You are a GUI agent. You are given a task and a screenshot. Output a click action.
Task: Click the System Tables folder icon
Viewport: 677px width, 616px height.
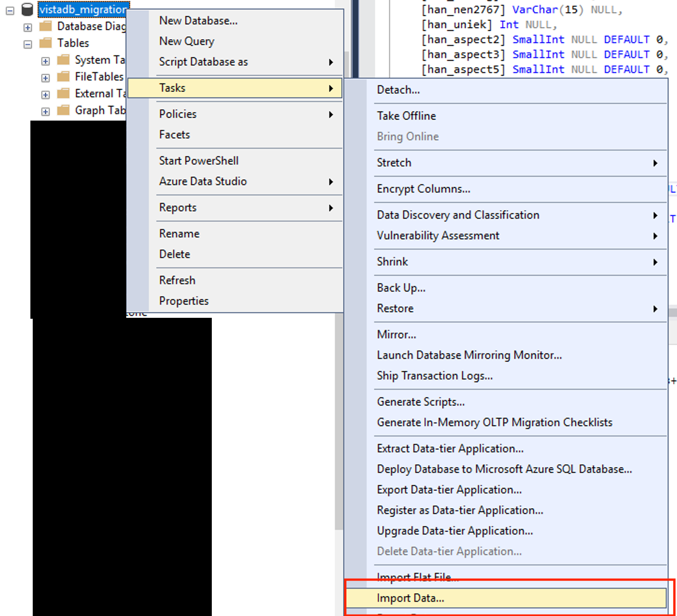click(63, 60)
